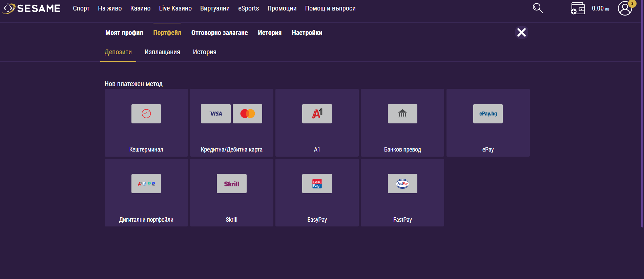Select the Skrill logo
This screenshot has height=279, width=644.
click(232, 183)
